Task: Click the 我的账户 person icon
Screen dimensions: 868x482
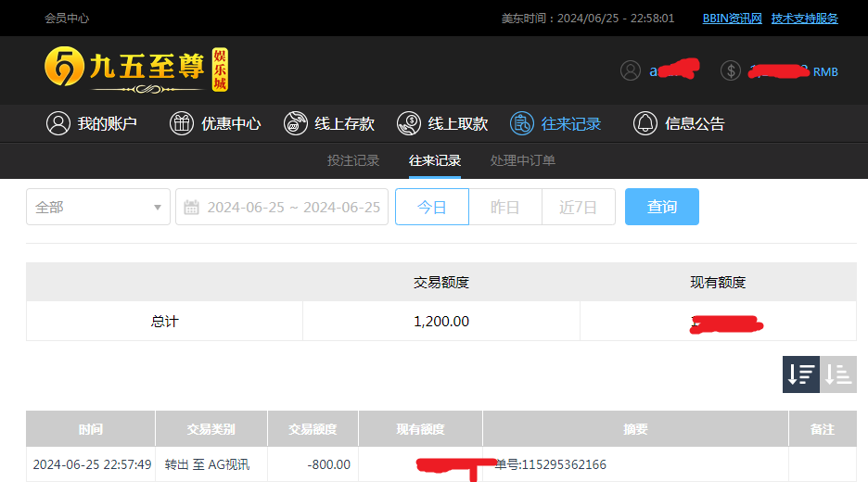Action: point(58,123)
